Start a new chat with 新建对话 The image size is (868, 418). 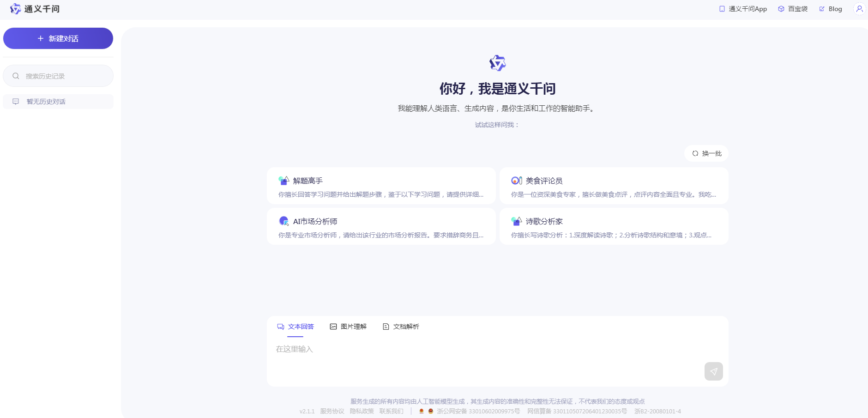(x=58, y=38)
